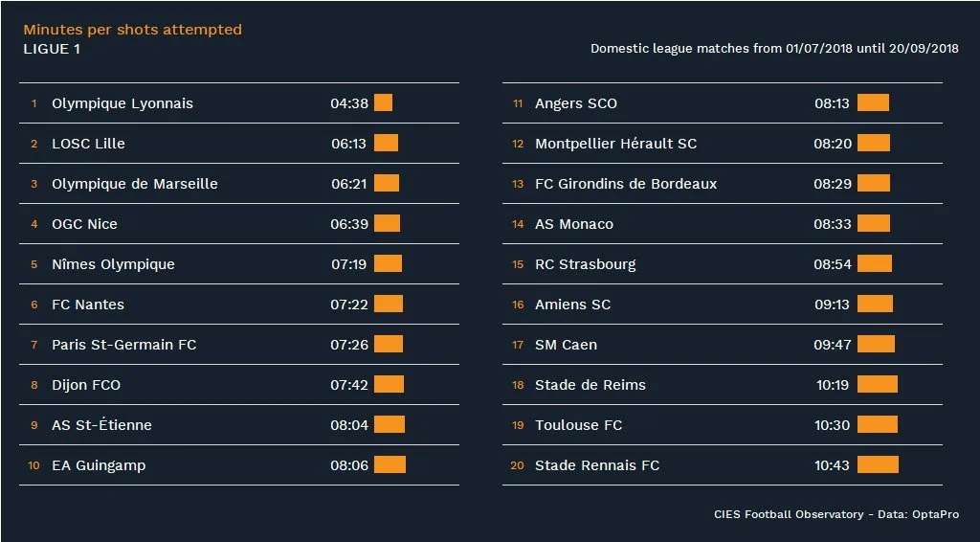Click the AS Monaco team name
This screenshot has height=542, width=980.
point(573,224)
